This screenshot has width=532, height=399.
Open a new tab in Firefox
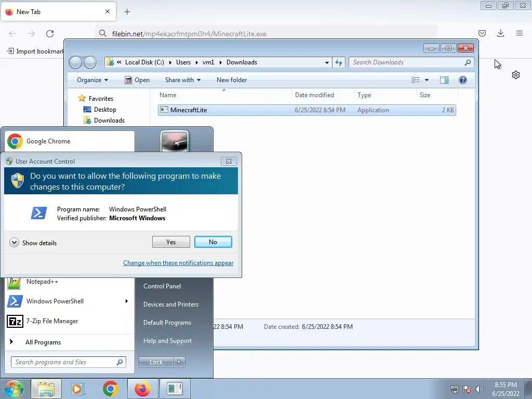(x=127, y=12)
